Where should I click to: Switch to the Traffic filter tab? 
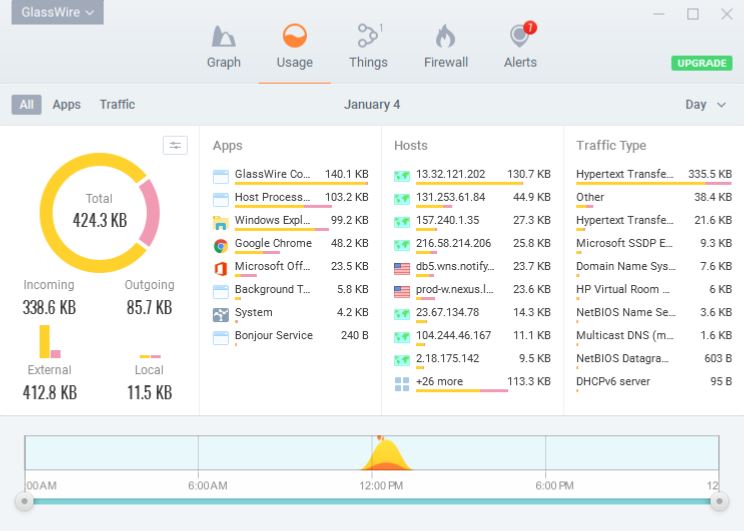(x=117, y=104)
